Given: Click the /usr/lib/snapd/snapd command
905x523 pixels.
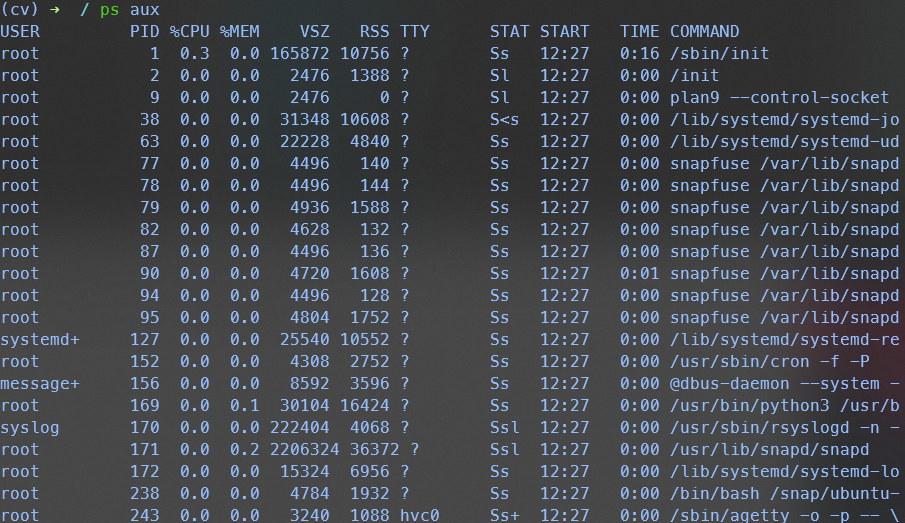Looking at the screenshot, I should [769, 449].
